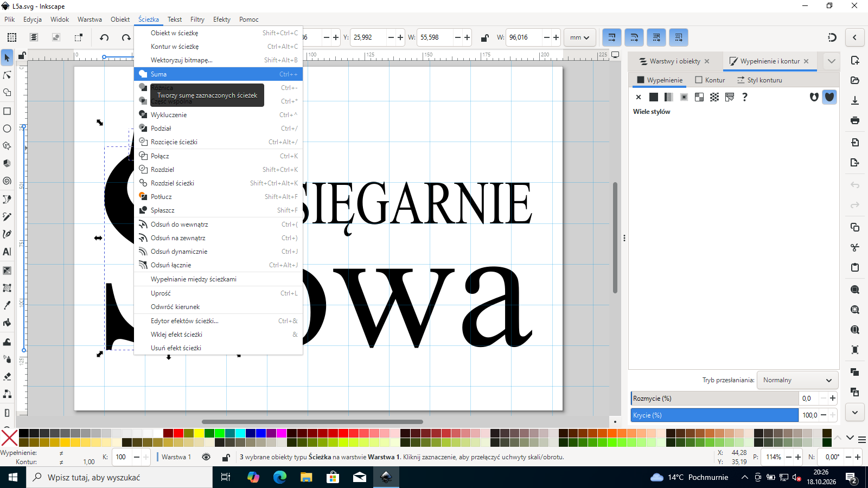Remove fill with the X paint icon
This screenshot has width=868, height=488.
coord(639,97)
